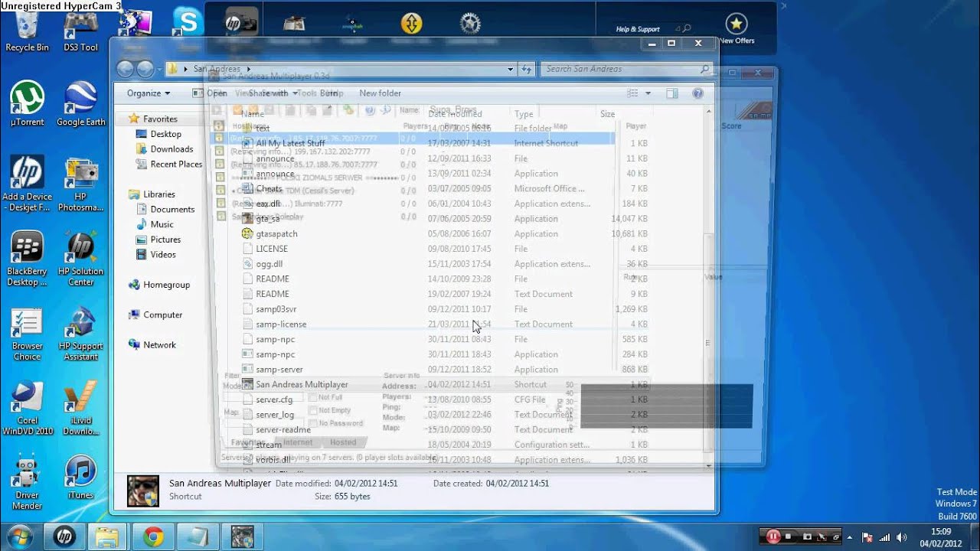980x551 pixels.
Task: Select the Downloads favorite in the sidebar
Action: pos(171,149)
